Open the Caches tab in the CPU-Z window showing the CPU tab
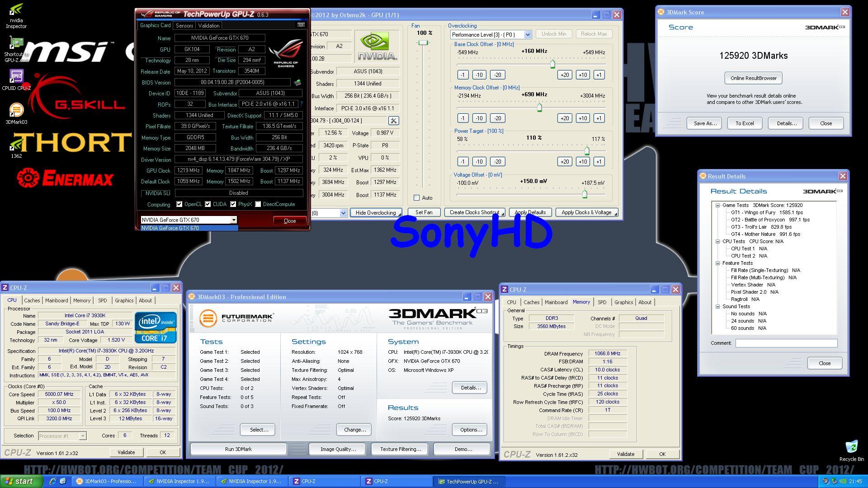 pos(32,300)
